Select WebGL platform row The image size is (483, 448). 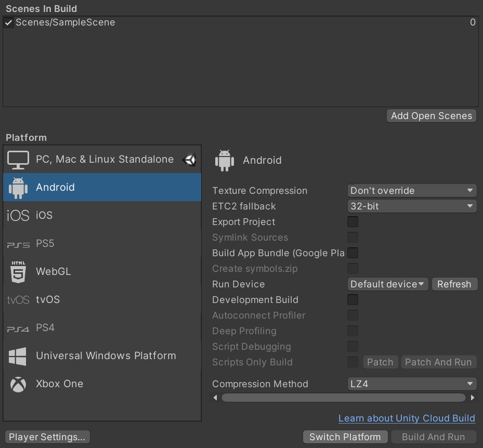click(102, 271)
